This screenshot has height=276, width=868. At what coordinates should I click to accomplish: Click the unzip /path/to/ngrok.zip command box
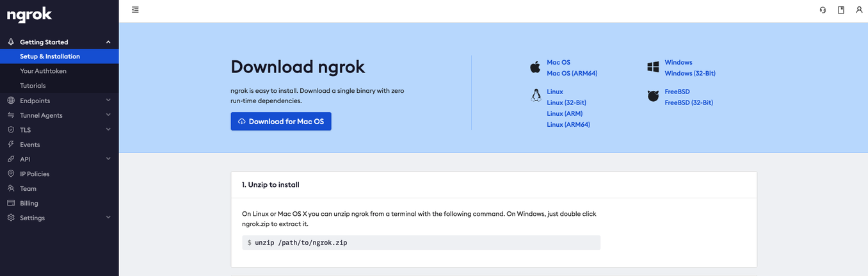421,243
